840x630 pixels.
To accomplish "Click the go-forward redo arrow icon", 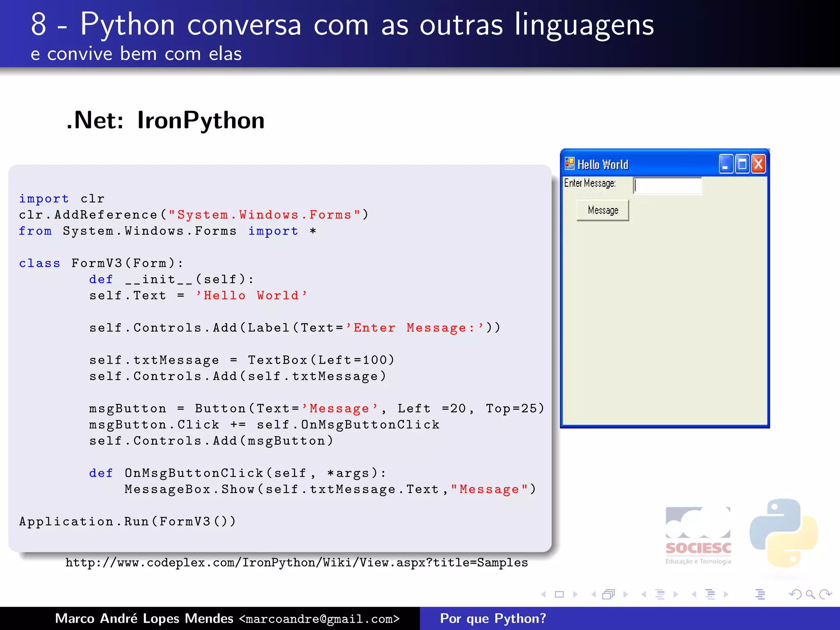I will click(825, 594).
